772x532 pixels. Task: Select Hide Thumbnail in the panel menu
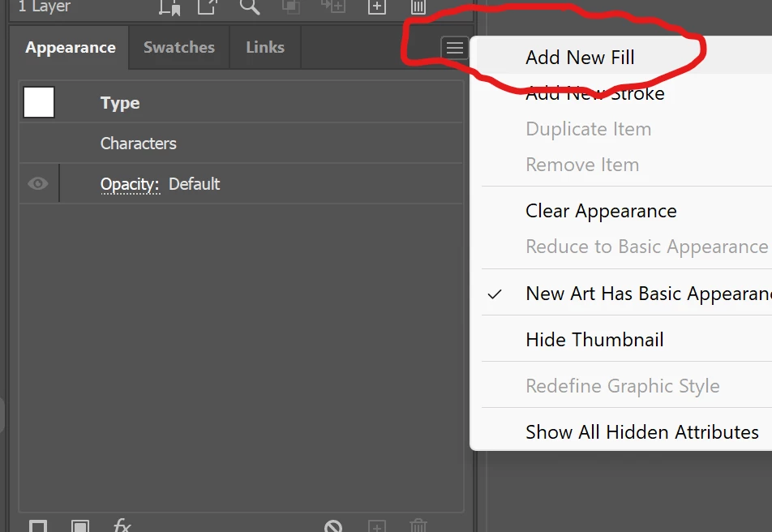tap(626, 340)
